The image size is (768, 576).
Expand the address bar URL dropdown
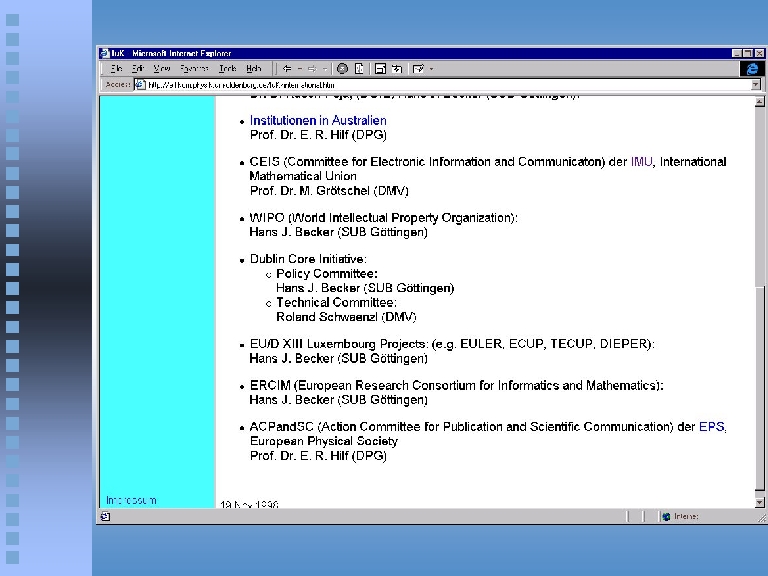[756, 85]
